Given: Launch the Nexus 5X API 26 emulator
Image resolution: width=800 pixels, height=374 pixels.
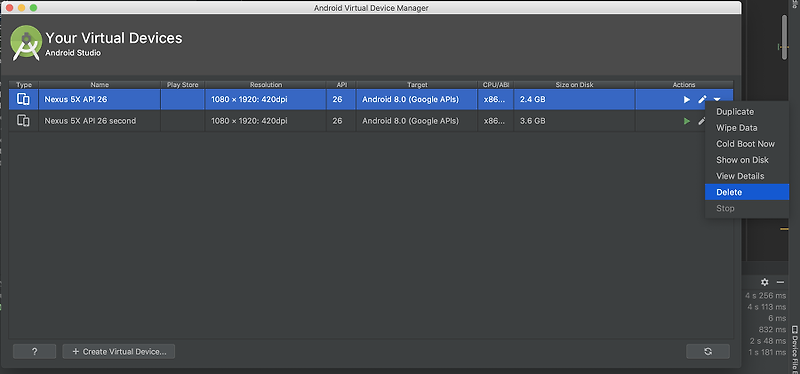Looking at the screenshot, I should tap(687, 99).
